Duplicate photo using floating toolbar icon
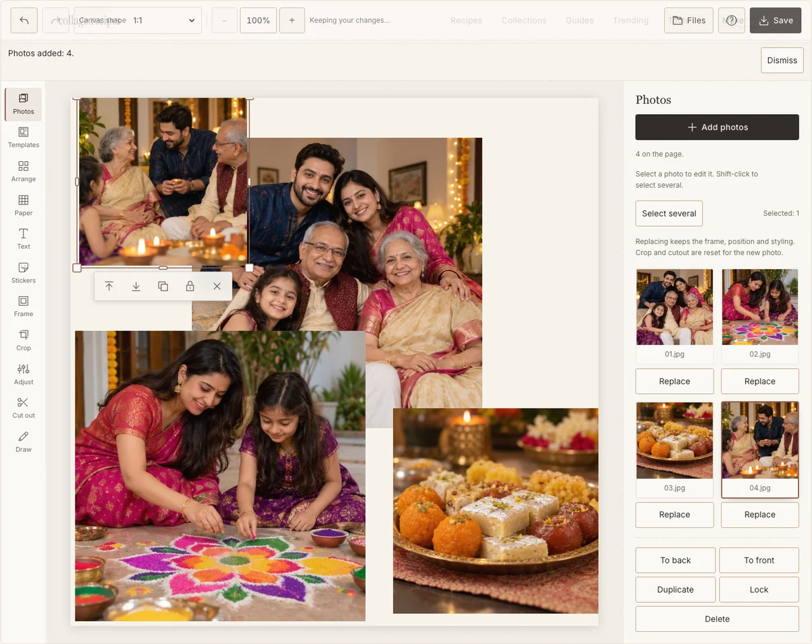The height and width of the screenshot is (644, 812). [163, 286]
